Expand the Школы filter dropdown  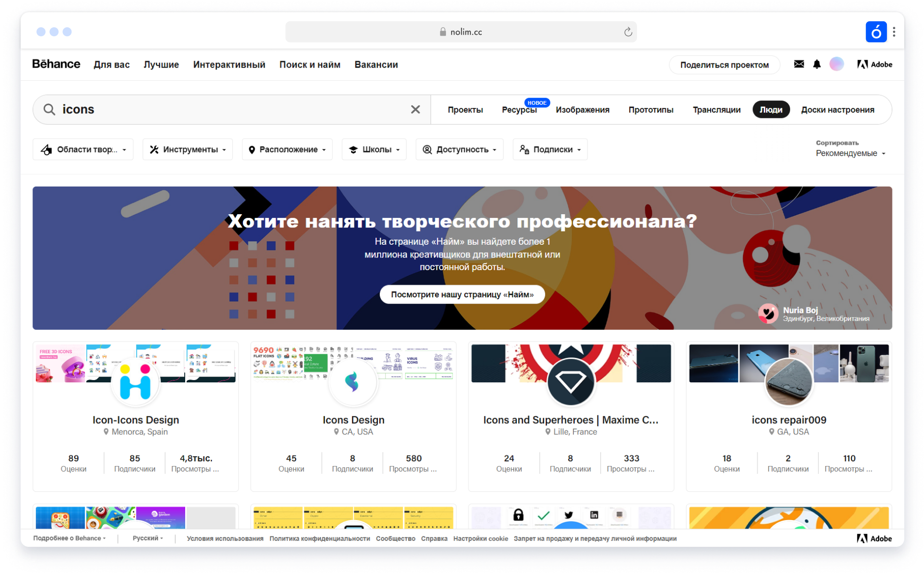pos(374,149)
